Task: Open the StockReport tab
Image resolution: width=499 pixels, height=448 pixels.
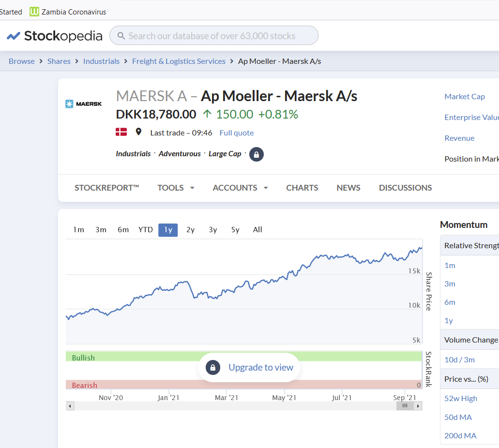Action: (x=107, y=188)
